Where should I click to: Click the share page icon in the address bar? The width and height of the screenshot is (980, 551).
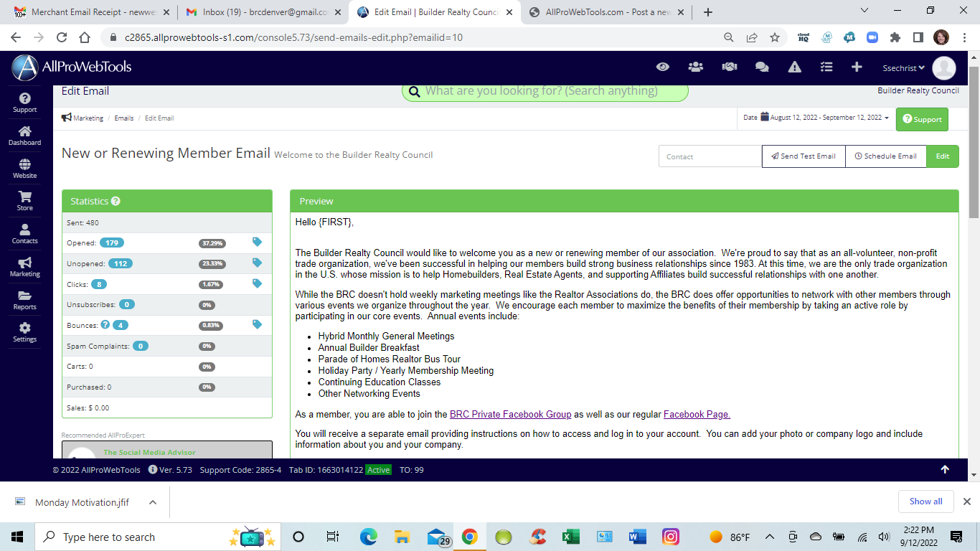point(752,37)
